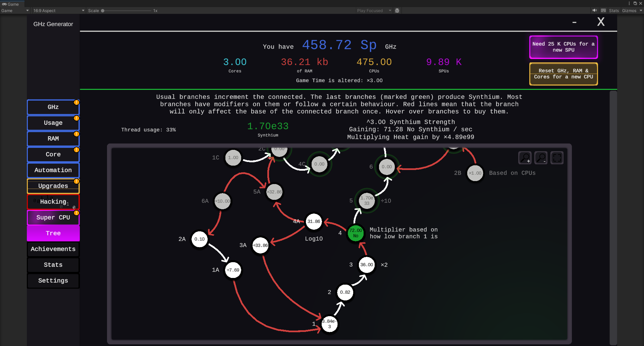Click Reset GHz, RAM & Cores button
644x346 pixels.
(563, 74)
